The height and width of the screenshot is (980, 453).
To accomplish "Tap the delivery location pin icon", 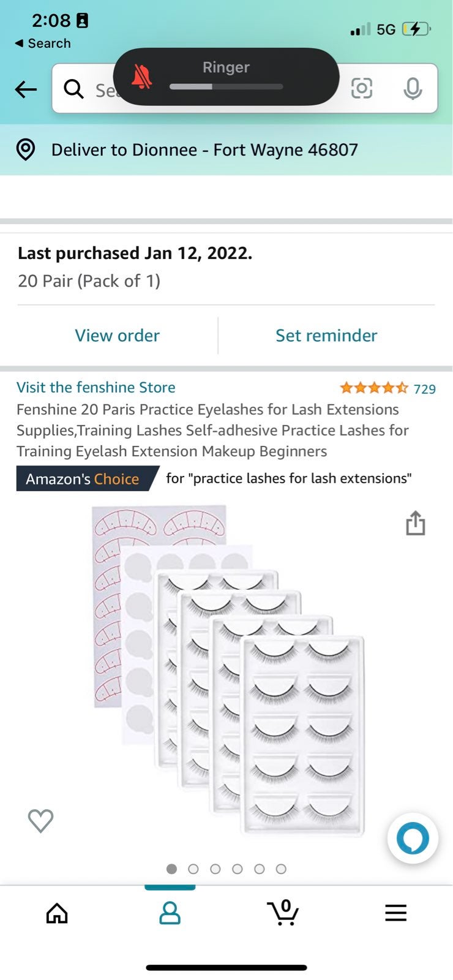I will pos(26,149).
